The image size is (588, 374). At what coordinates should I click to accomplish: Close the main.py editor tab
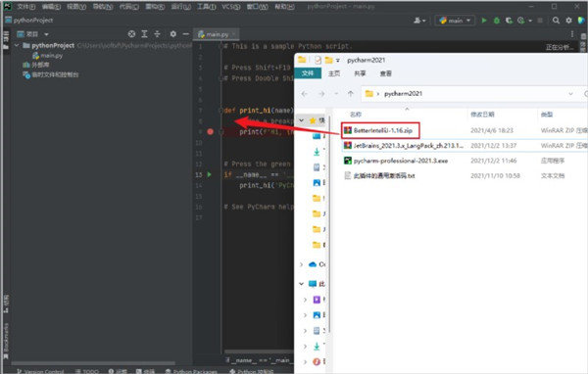coord(233,34)
